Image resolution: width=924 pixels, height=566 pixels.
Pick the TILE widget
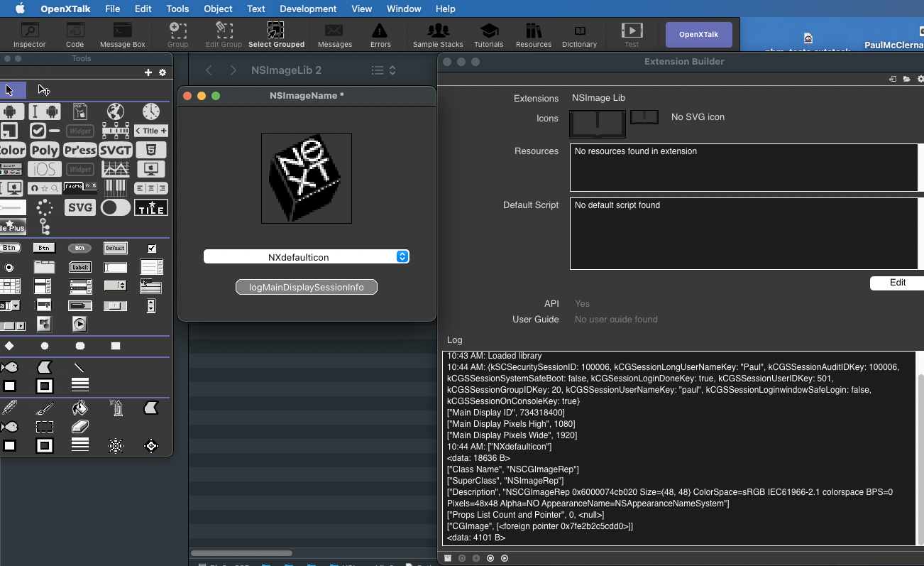pos(151,207)
